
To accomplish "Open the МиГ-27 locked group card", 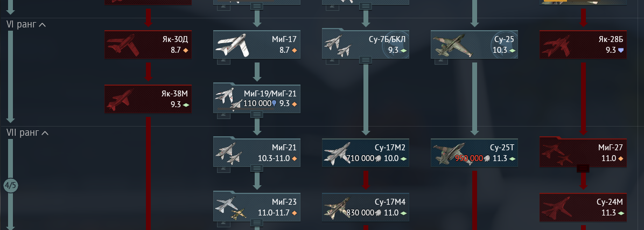I will pyautogui.click(x=583, y=152).
